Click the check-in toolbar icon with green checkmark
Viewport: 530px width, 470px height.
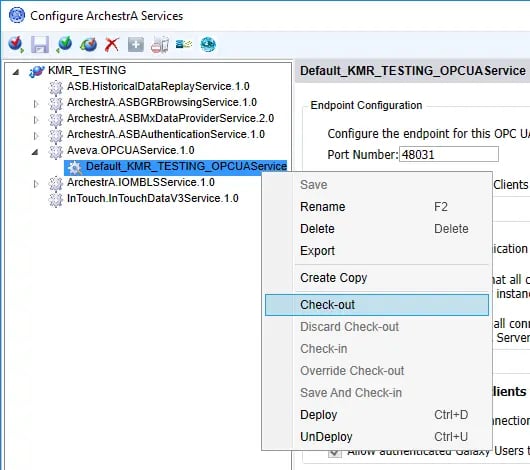64,44
